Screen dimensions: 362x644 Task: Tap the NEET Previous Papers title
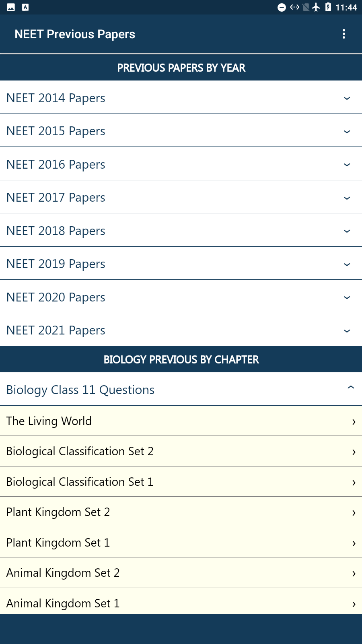tap(75, 34)
